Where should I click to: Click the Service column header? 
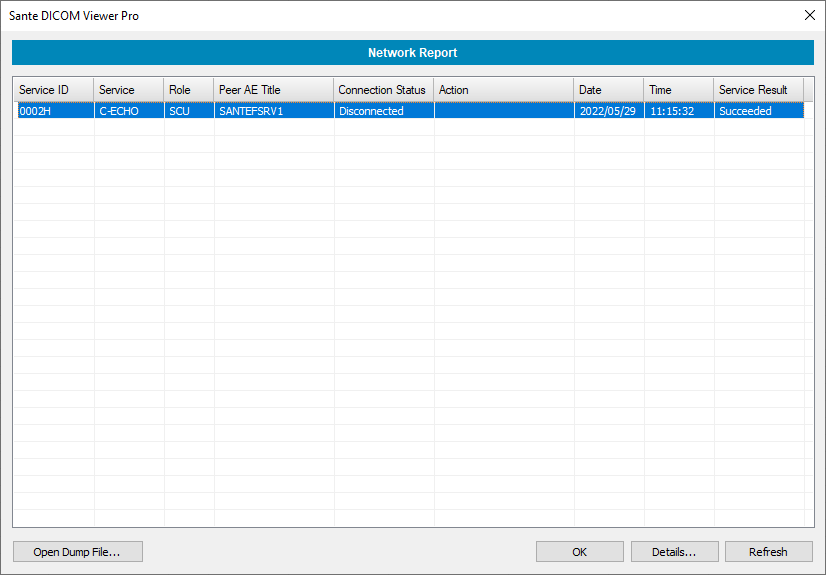(128, 90)
